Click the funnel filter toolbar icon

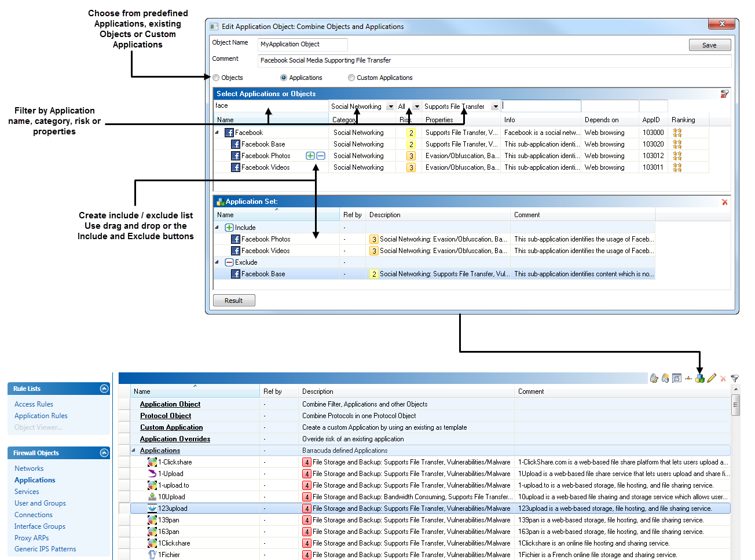(x=735, y=379)
